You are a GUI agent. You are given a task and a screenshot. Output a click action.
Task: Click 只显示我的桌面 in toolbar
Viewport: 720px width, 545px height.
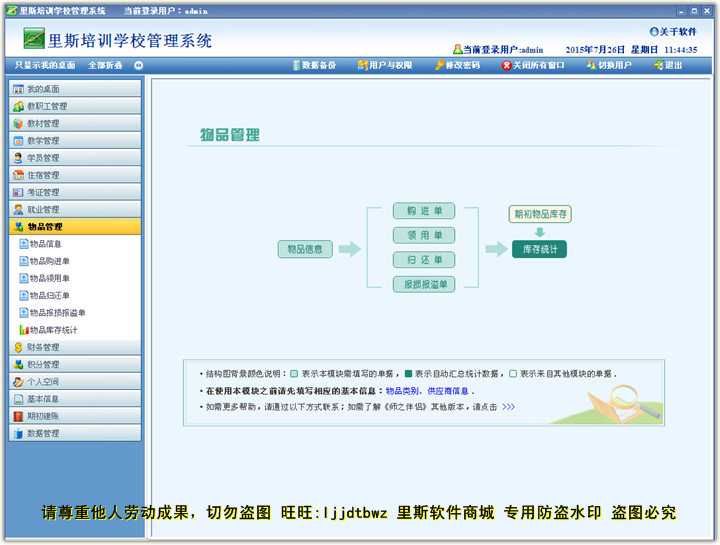tap(45, 65)
